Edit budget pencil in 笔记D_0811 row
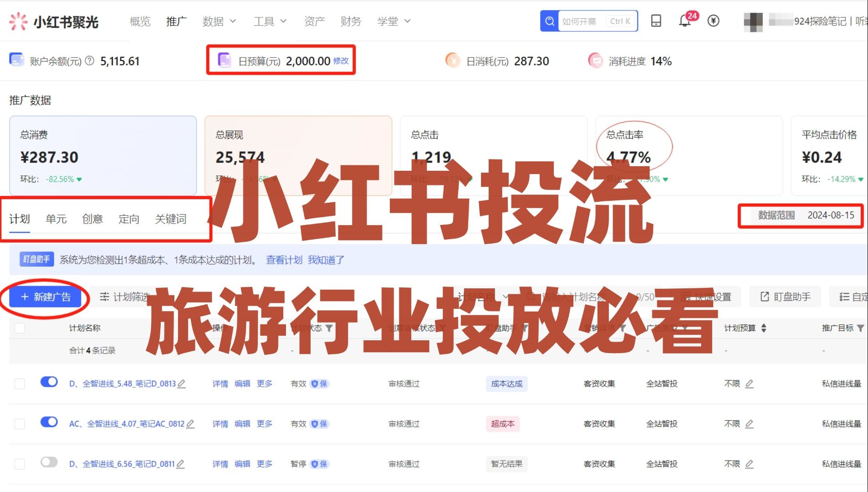This screenshot has width=868, height=492. pos(750,464)
